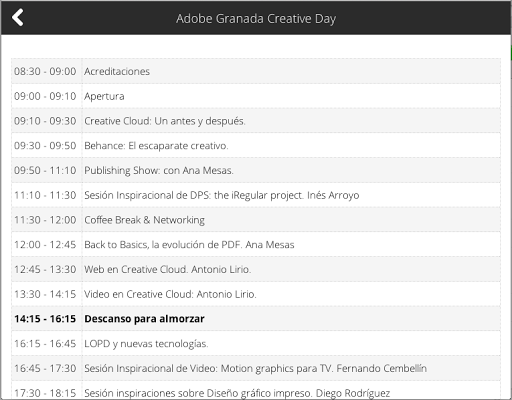The width and height of the screenshot is (512, 400).
Task: Tap the bold Descanso para almorzar row
Action: (x=256, y=319)
